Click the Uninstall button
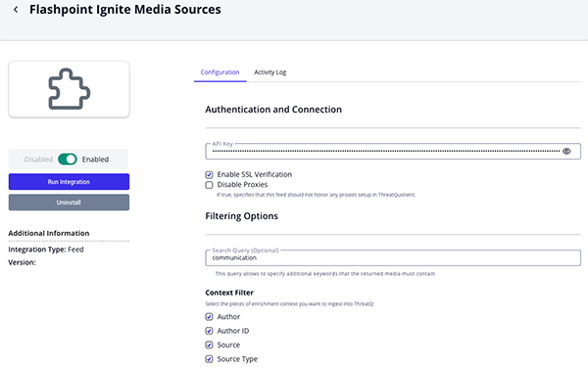The image size is (588, 368). pyautogui.click(x=69, y=203)
